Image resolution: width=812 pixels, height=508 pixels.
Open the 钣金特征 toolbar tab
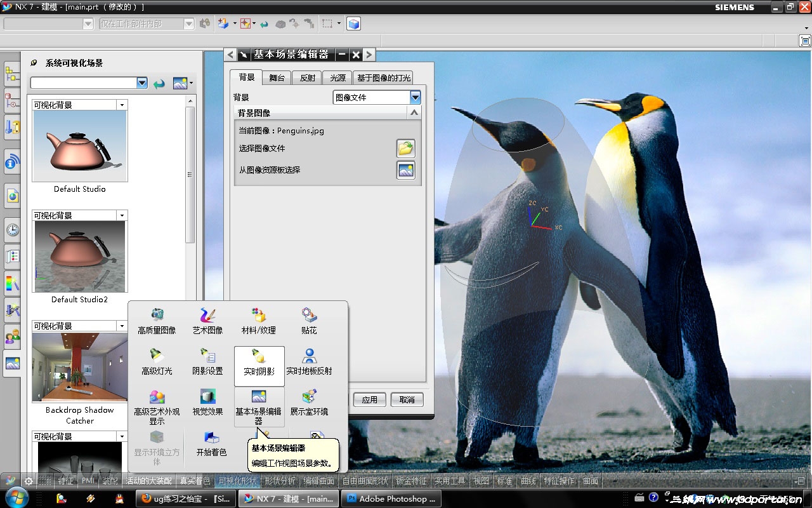coord(411,481)
